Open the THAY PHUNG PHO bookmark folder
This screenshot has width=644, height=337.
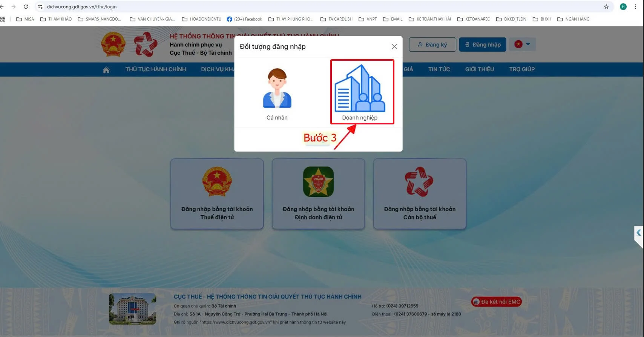(x=291, y=19)
